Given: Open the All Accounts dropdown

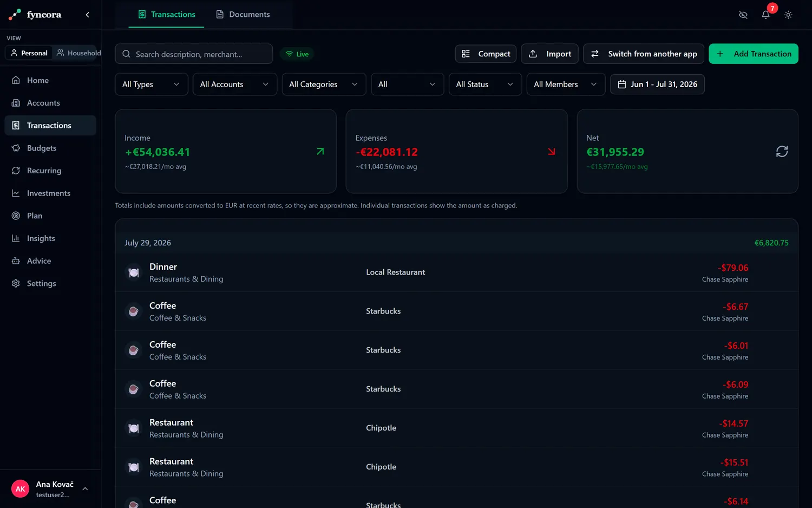Looking at the screenshot, I should (x=235, y=84).
